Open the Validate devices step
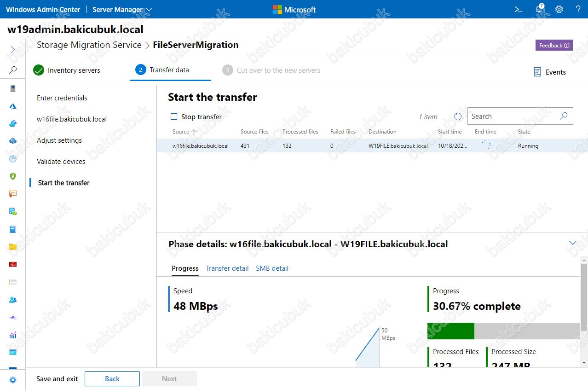This screenshot has width=588, height=390. (x=61, y=162)
